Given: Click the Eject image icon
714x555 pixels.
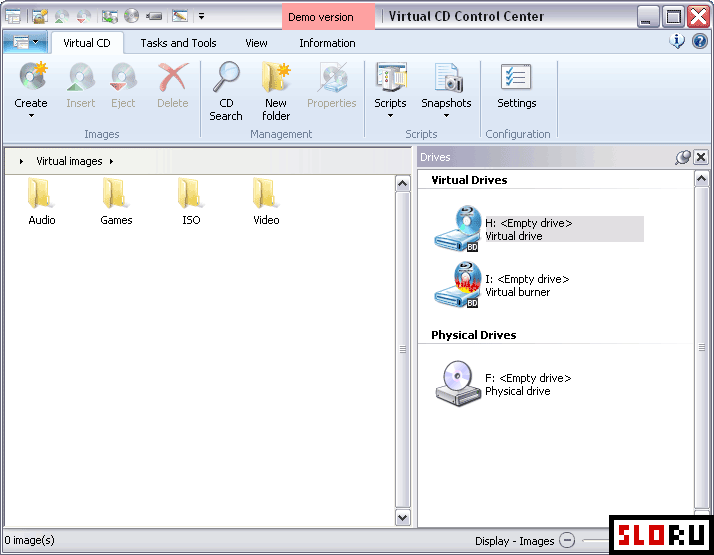Looking at the screenshot, I should 123,77.
